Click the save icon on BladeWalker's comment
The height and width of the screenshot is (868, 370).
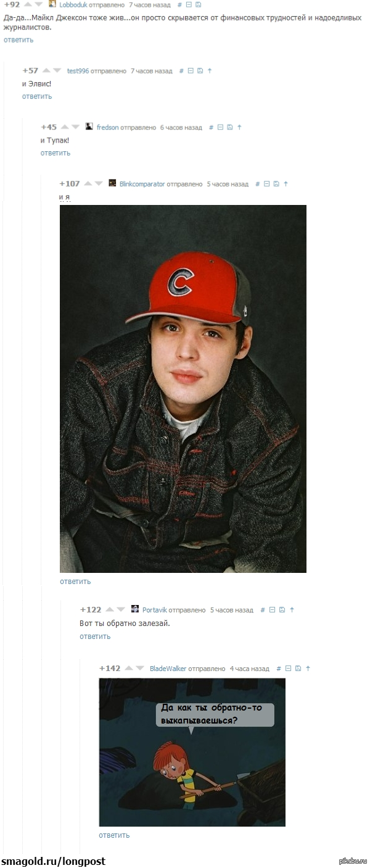click(x=298, y=669)
